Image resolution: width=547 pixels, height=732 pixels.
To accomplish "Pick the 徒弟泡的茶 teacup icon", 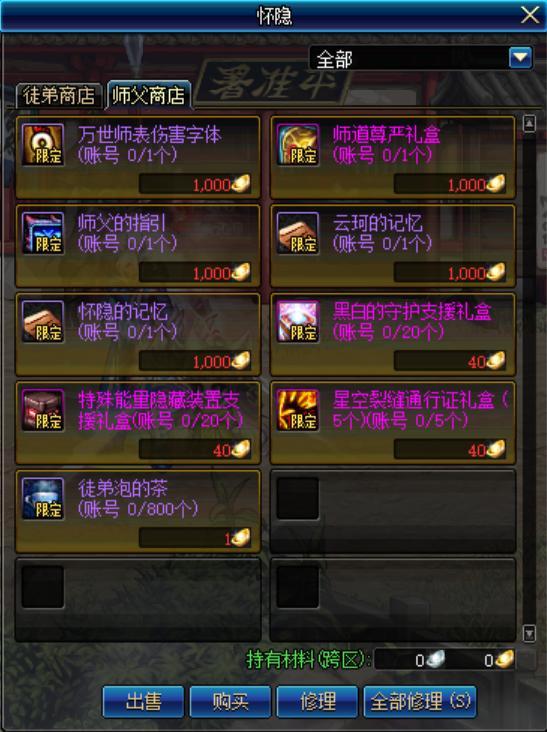I will 42,499.
